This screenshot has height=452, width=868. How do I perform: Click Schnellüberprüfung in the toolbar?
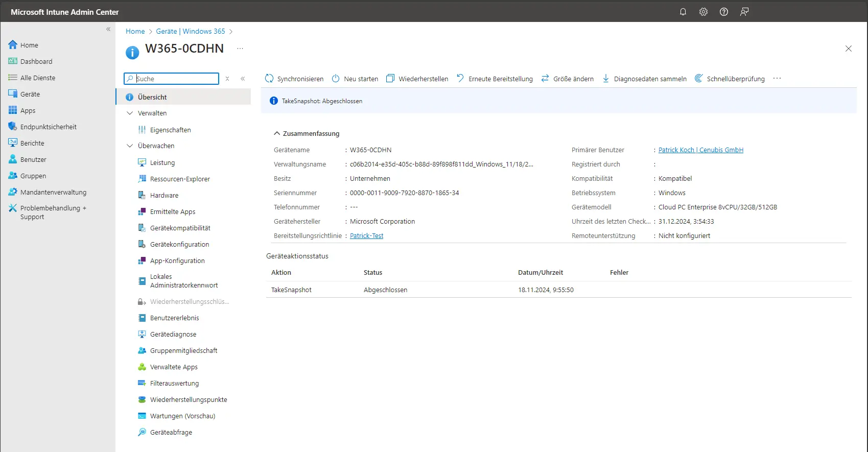tap(730, 79)
